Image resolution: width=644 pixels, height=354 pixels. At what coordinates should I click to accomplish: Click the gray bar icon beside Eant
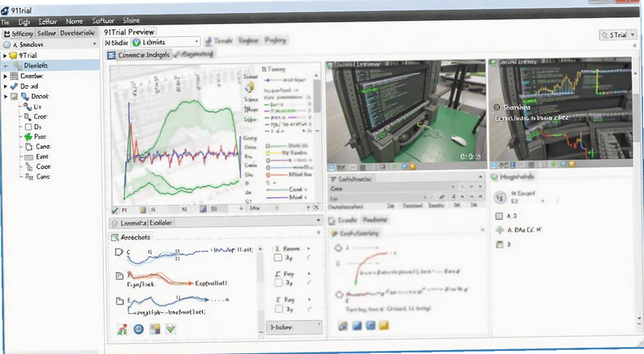[x=29, y=157]
